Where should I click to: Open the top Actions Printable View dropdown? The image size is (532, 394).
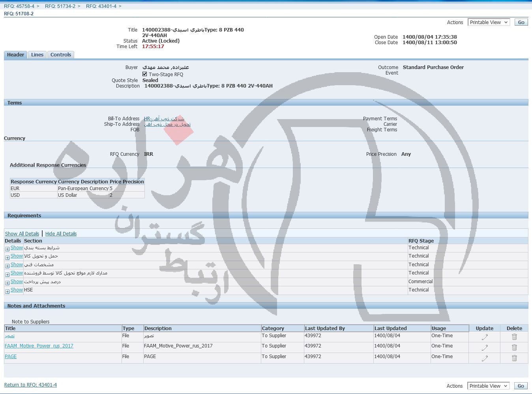coord(489,22)
